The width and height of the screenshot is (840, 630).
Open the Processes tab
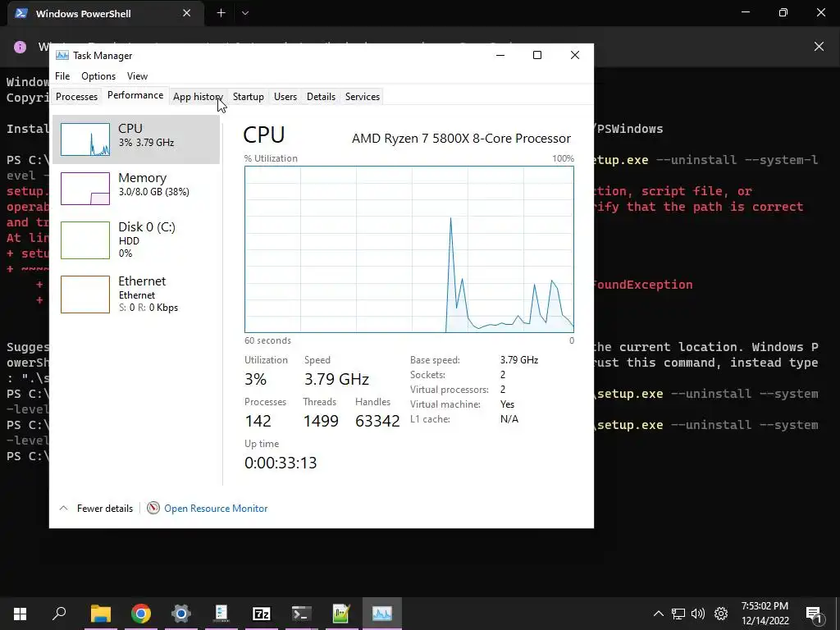[x=76, y=97]
